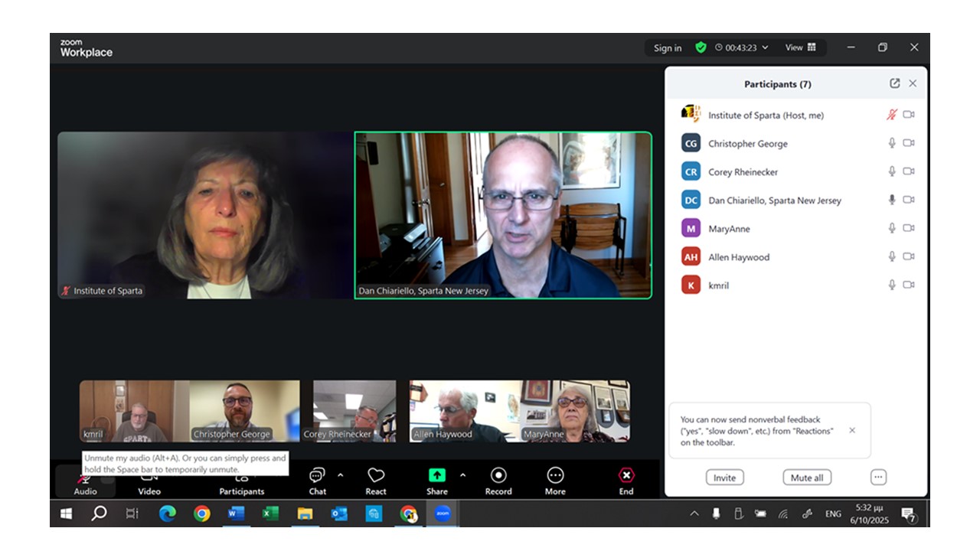Screen dimensions: 980x551
Task: Open the More options icon
Action: click(x=555, y=475)
